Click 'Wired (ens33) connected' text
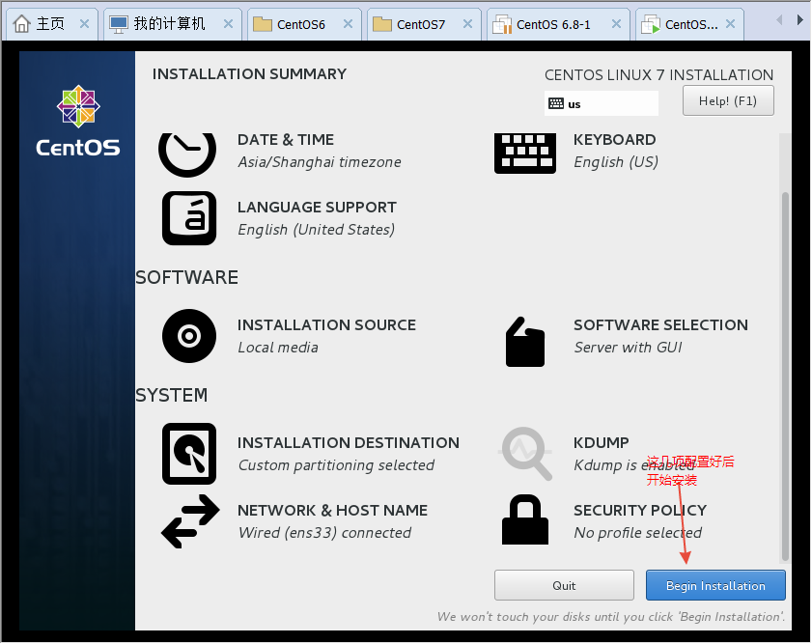 (324, 533)
